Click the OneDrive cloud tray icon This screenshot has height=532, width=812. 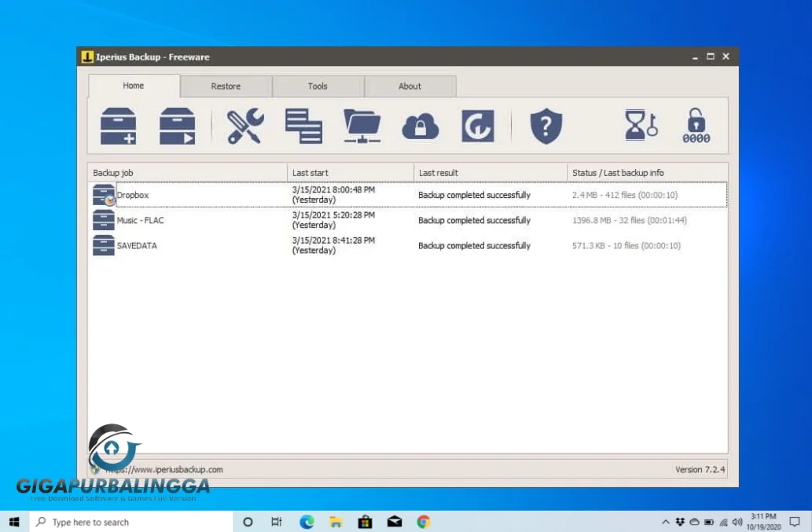pyautogui.click(x=694, y=522)
